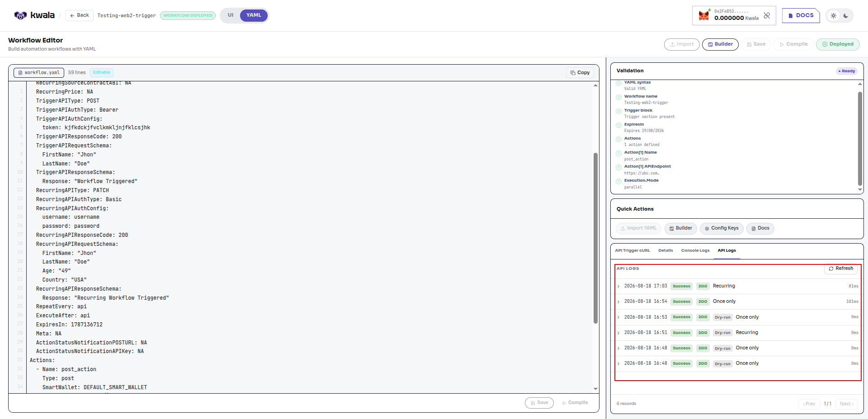Click the 81ms duration value
This screenshot has height=419, width=868.
pos(853,286)
